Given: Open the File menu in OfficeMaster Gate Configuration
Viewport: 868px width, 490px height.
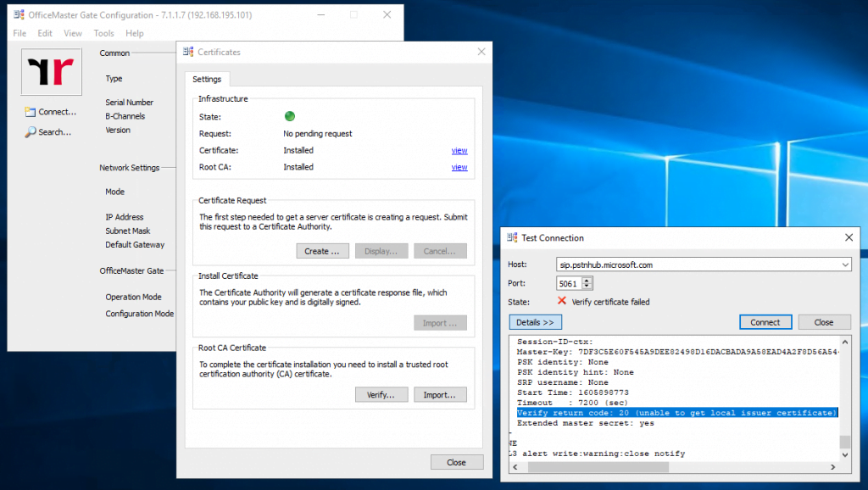Looking at the screenshot, I should coord(19,33).
